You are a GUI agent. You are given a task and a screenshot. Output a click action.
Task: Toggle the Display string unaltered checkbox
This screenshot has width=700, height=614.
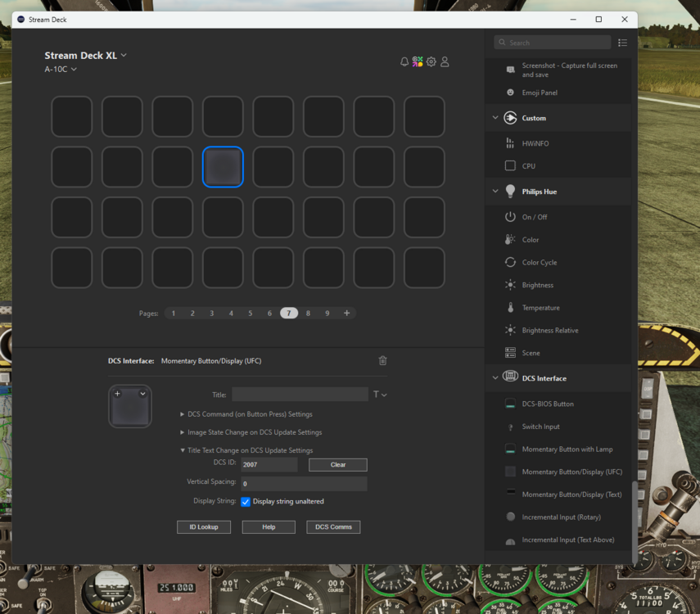click(246, 502)
